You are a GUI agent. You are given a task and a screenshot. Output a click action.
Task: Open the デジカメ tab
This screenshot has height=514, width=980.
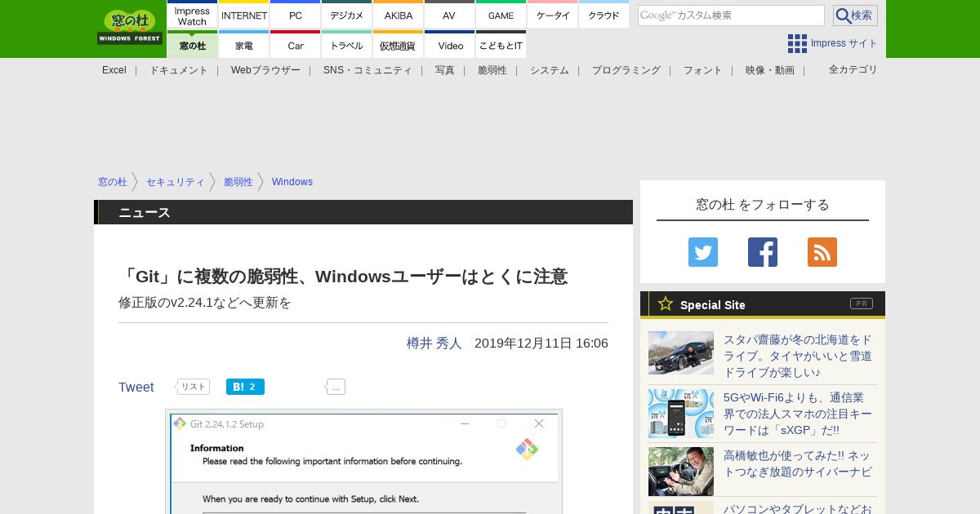pos(347,16)
